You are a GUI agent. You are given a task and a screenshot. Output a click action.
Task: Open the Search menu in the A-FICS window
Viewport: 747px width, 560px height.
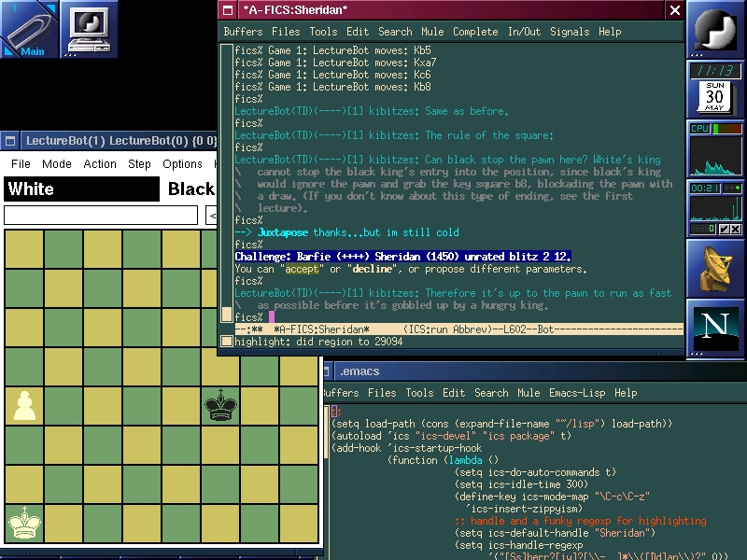pyautogui.click(x=395, y=32)
